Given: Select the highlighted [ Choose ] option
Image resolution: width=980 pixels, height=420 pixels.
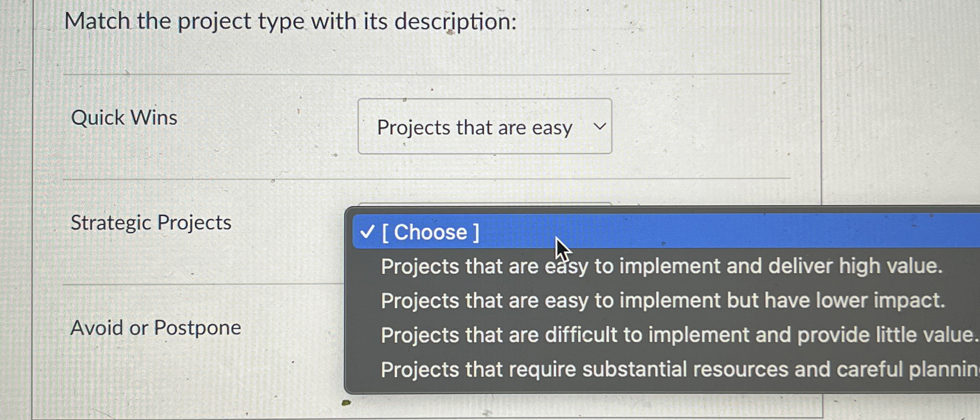Looking at the screenshot, I should point(429,231).
